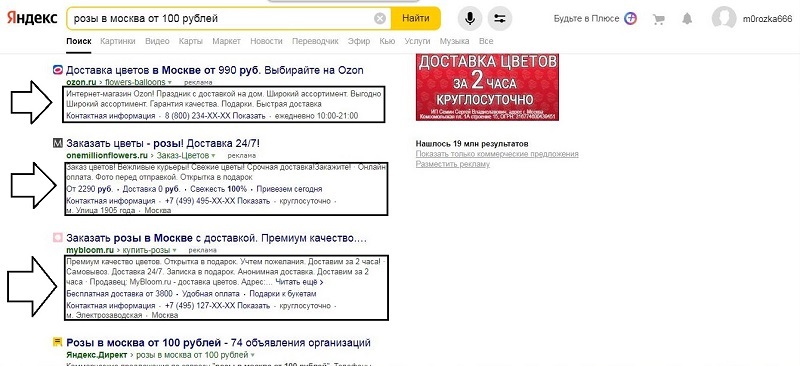This screenshot has height=366, width=800.
Task: Open the От 2290 руб. quick link
Action: (89, 189)
